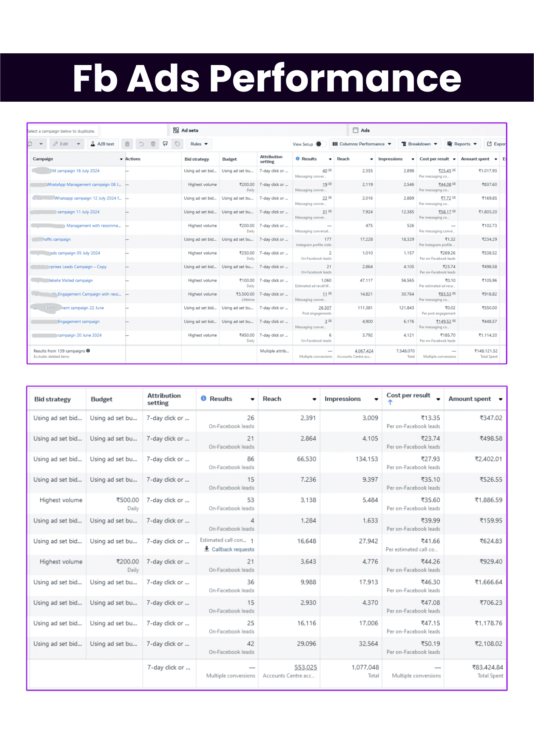Click the Ads tab square icon
The image size is (534, 756).
(355, 130)
